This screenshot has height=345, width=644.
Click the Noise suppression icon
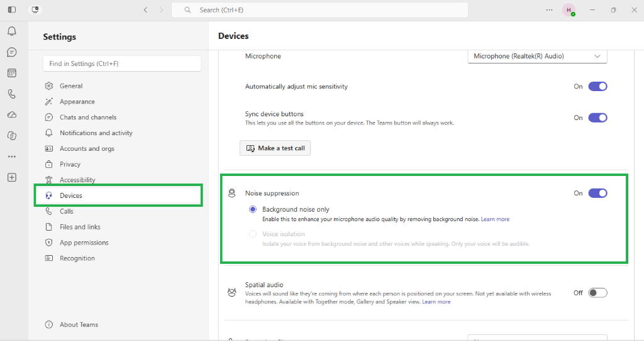232,193
